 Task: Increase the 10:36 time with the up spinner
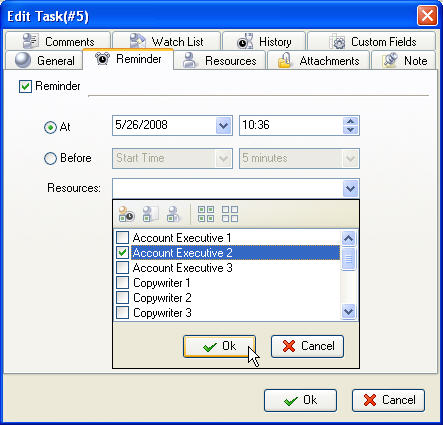[x=350, y=121]
